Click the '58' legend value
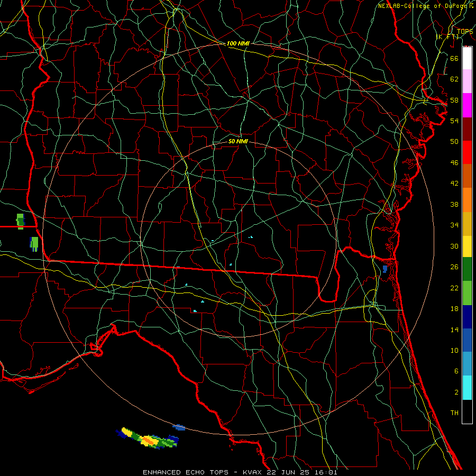 click(x=454, y=100)
